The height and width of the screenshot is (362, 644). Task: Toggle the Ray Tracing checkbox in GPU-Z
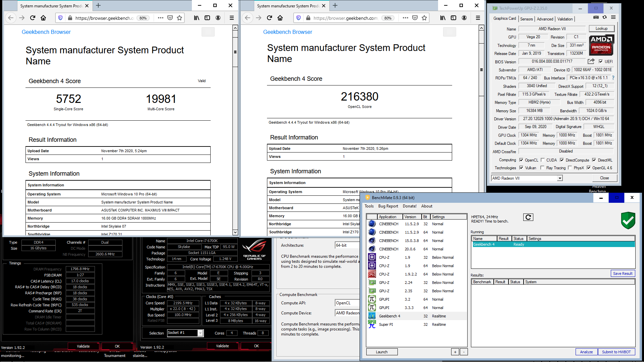542,168
